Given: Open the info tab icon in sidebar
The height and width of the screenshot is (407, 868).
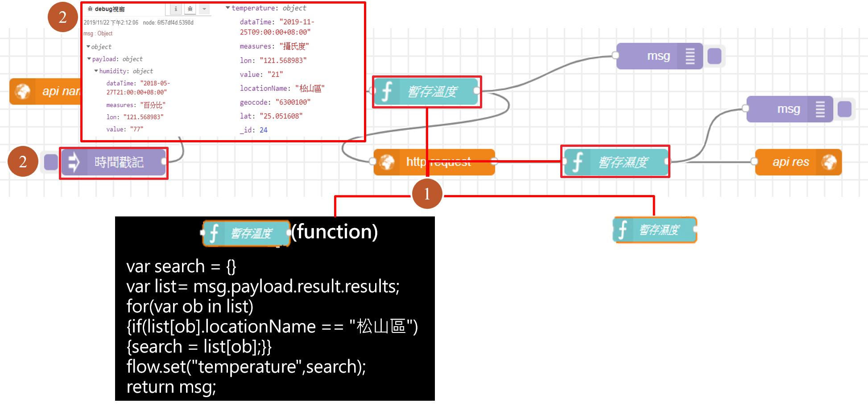Looking at the screenshot, I should (176, 9).
